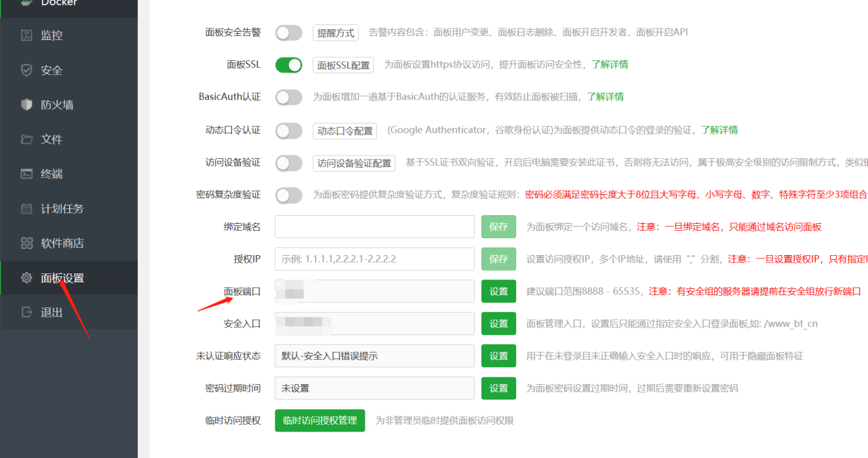Click the 软件商店 grid icon
The height and width of the screenshot is (458, 868).
(26, 243)
